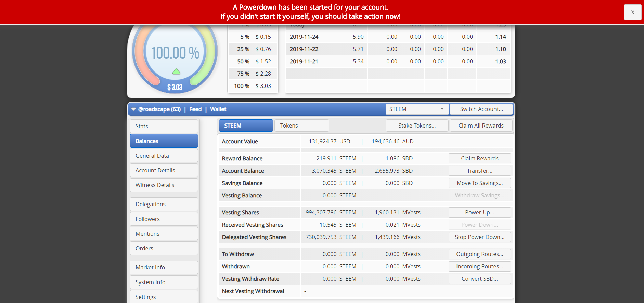This screenshot has width=644, height=303.
Task: Open Account Details in the sidebar
Action: (164, 170)
